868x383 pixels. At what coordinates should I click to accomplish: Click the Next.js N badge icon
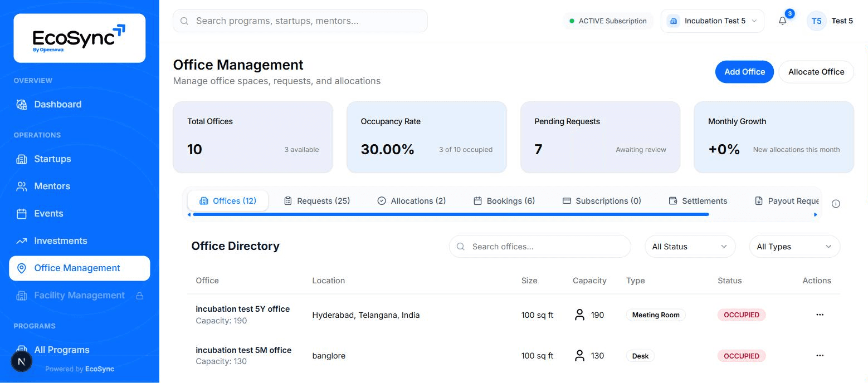pos(22,361)
